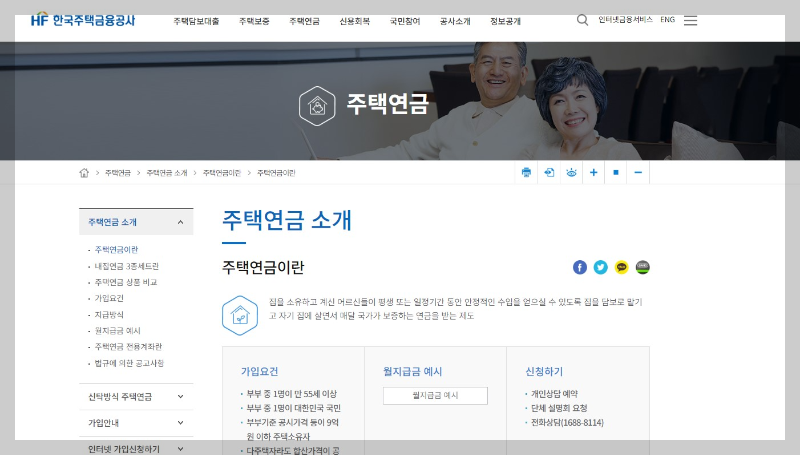This screenshot has height=455, width=800.
Task: Open 인터넷금융서비스 link in header
Action: coord(626,19)
